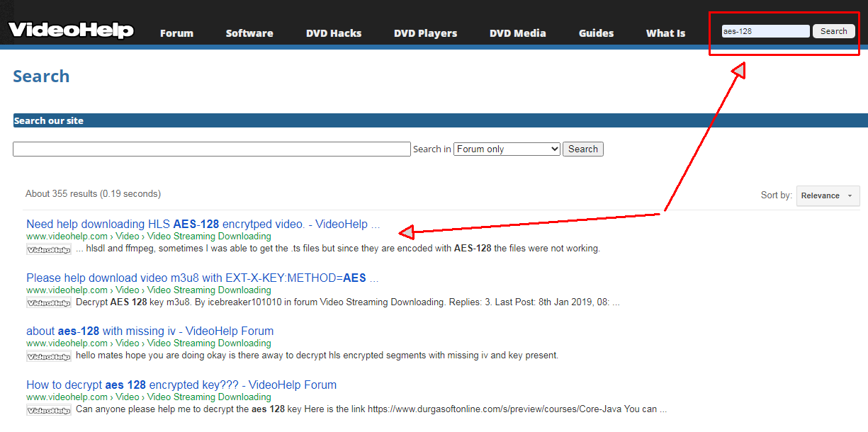Image resolution: width=868 pixels, height=432 pixels.
Task: Click the 'Sort by:' label
Action: click(777, 195)
